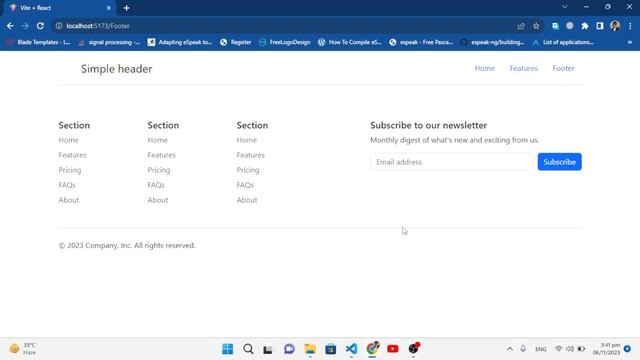Open the signal processing bookmark
This screenshot has height=360, width=640.
pos(109,42)
